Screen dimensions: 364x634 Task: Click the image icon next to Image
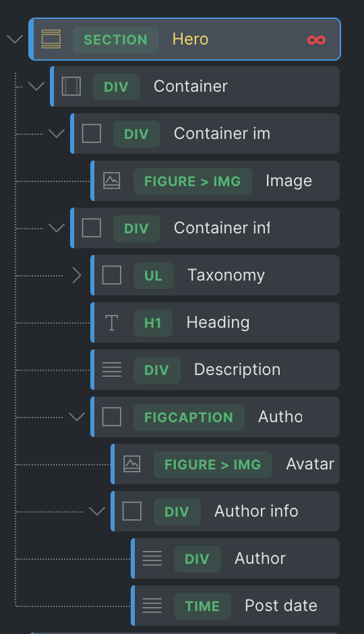click(x=111, y=181)
